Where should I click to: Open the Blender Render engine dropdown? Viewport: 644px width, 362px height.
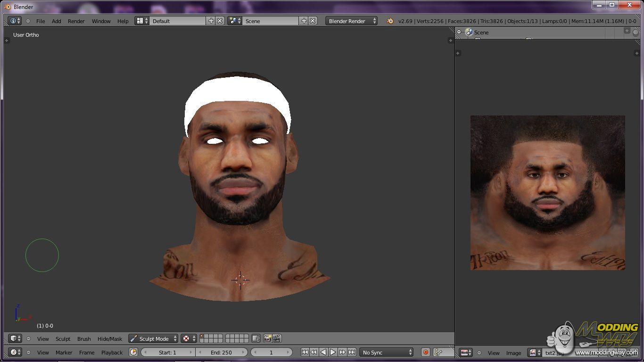[x=351, y=21]
